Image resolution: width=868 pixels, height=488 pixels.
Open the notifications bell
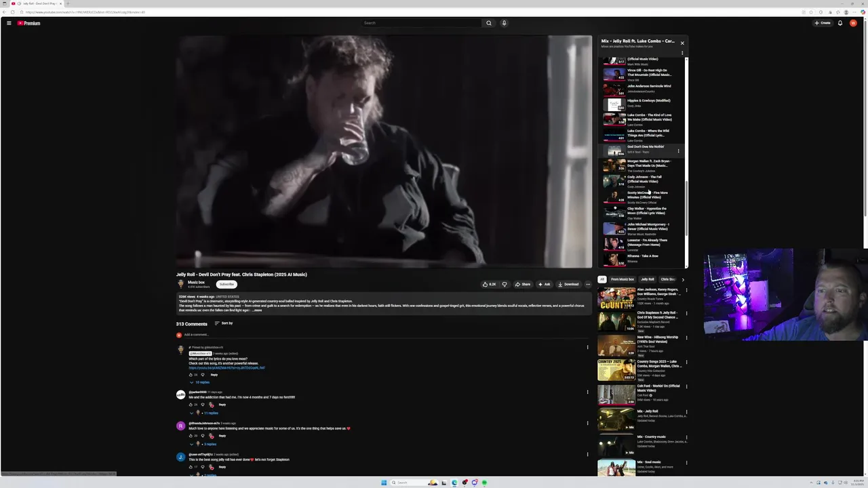(840, 23)
